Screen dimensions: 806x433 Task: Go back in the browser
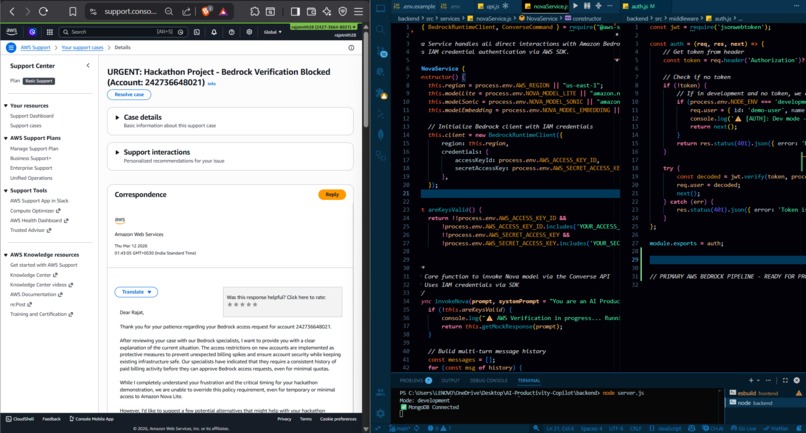click(x=12, y=11)
